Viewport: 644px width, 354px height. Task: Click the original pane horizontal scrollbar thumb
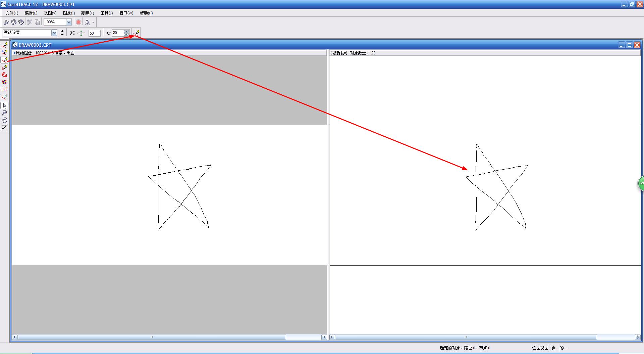click(x=152, y=337)
